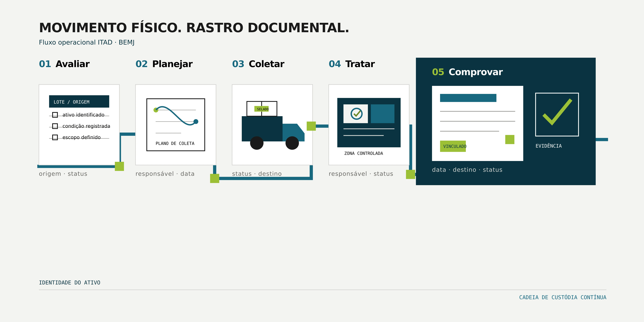Click the SELADO tag on the box

coord(261,109)
